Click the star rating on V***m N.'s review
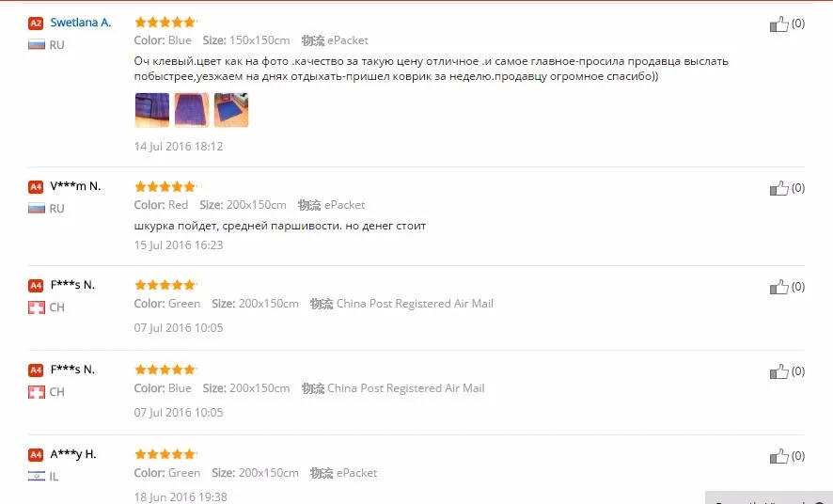Viewport: 833px width, 504px height. (165, 186)
